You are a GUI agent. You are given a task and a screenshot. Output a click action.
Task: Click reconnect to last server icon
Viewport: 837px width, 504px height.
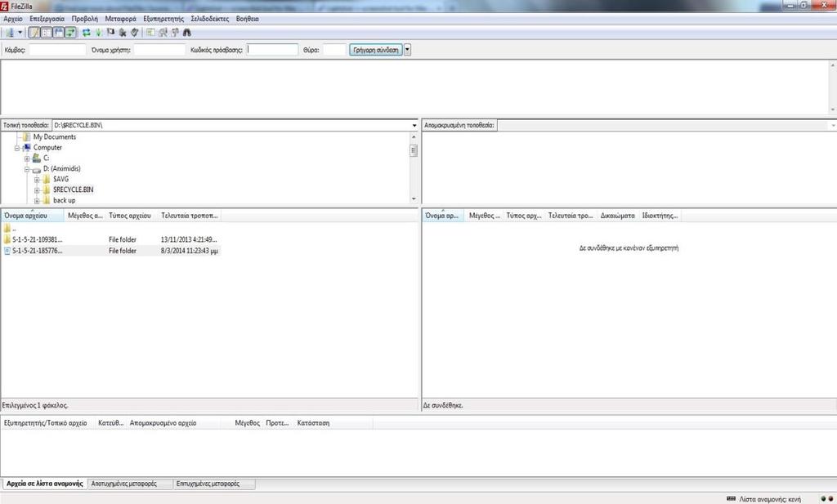click(135, 33)
